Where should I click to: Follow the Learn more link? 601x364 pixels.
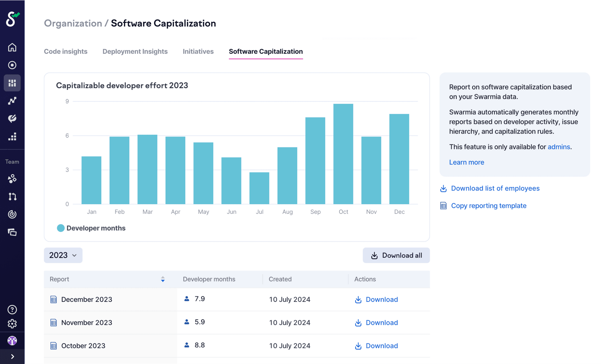466,162
